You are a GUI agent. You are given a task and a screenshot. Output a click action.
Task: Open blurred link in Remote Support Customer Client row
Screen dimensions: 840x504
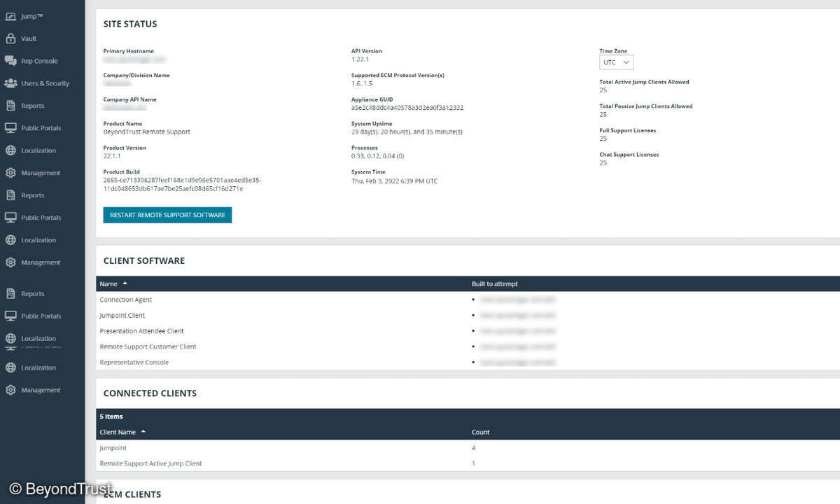(x=517, y=346)
